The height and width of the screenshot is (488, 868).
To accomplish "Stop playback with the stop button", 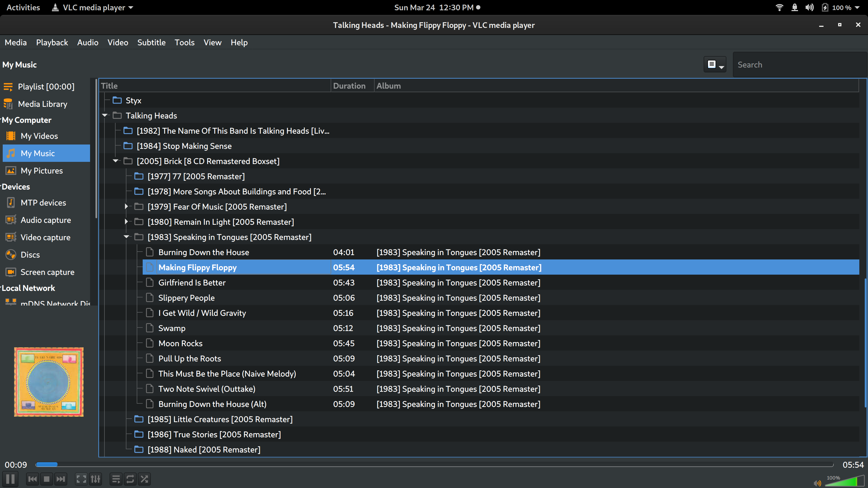I will click(46, 479).
